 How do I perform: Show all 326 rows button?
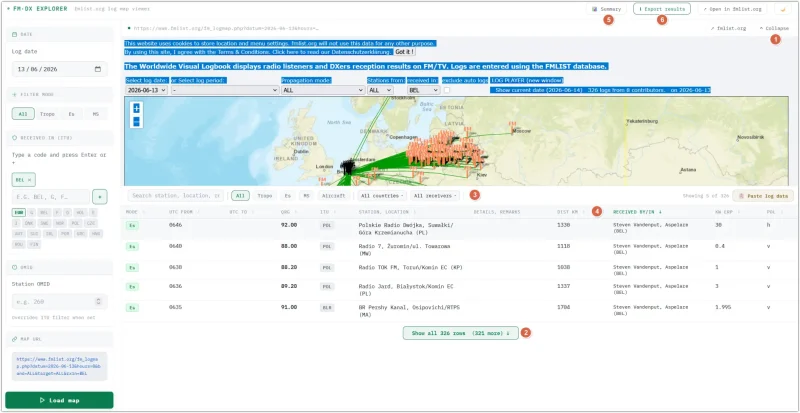461,333
